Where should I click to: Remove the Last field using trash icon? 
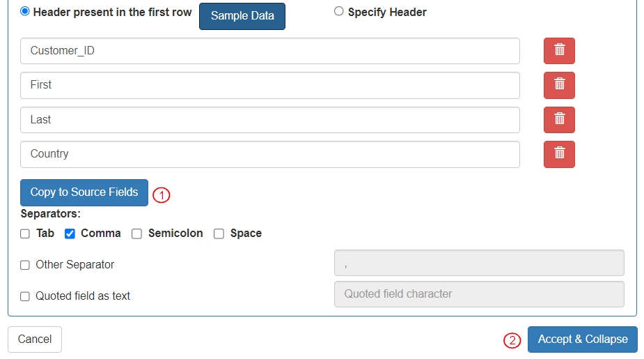point(559,119)
